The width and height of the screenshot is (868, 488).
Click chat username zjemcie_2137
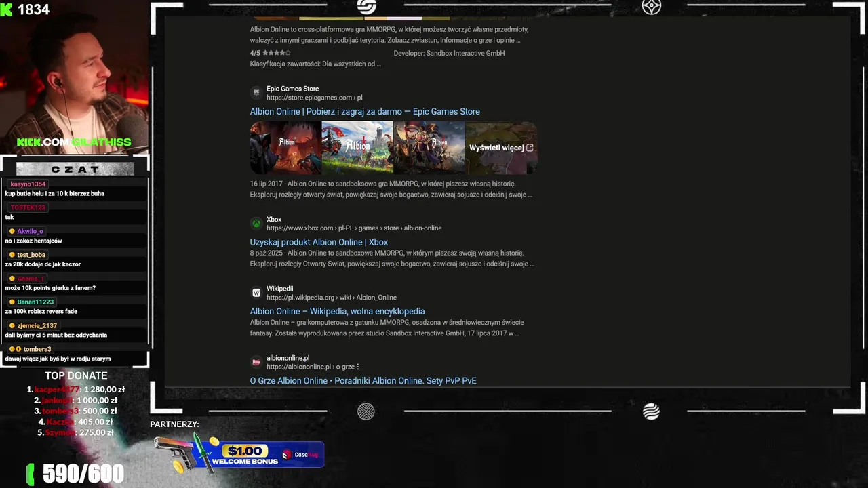[x=37, y=325]
